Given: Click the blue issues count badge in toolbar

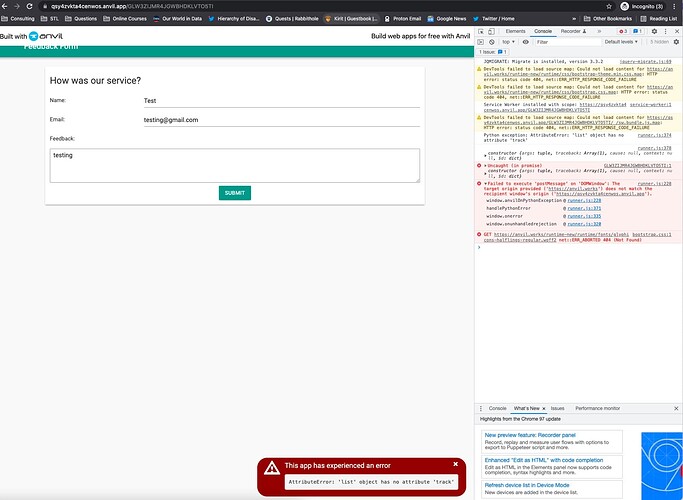Looking at the screenshot, I should click(638, 31).
